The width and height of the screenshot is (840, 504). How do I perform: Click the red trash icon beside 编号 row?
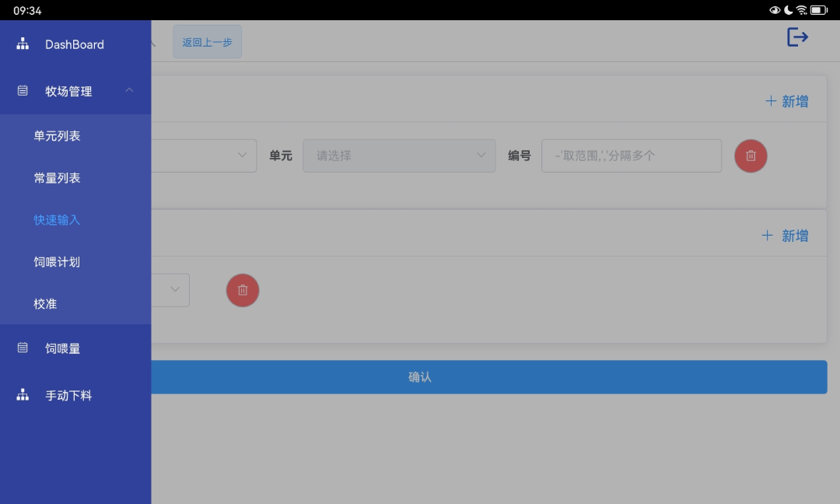[x=751, y=156]
